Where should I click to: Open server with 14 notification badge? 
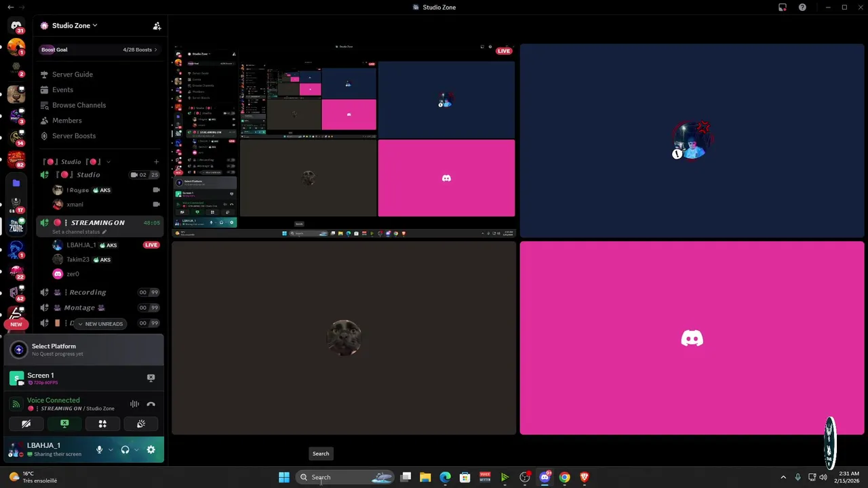[x=16, y=138]
